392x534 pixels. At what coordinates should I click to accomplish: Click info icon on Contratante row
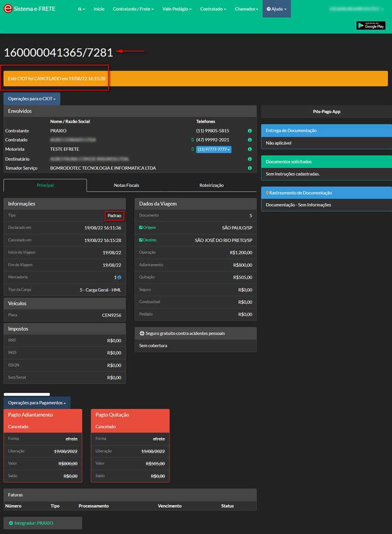point(250,131)
